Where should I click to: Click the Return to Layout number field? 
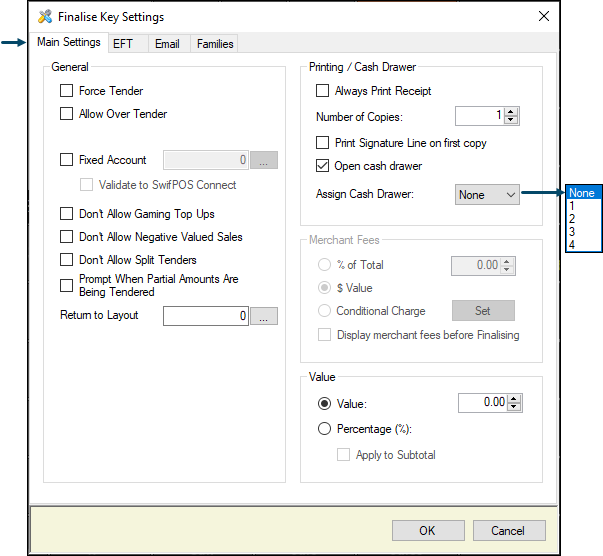[x=206, y=316]
